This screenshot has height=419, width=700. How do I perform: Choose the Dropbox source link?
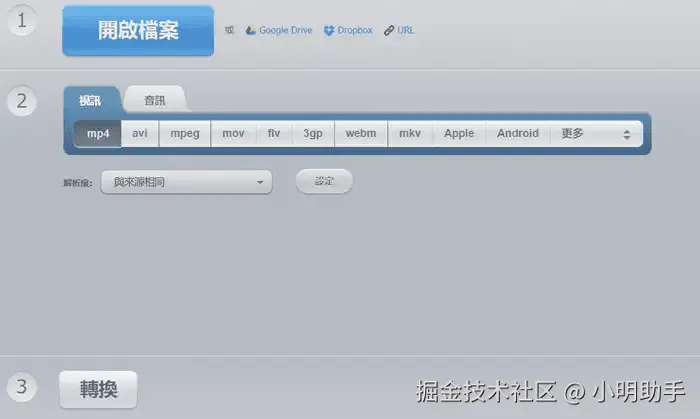point(354,30)
